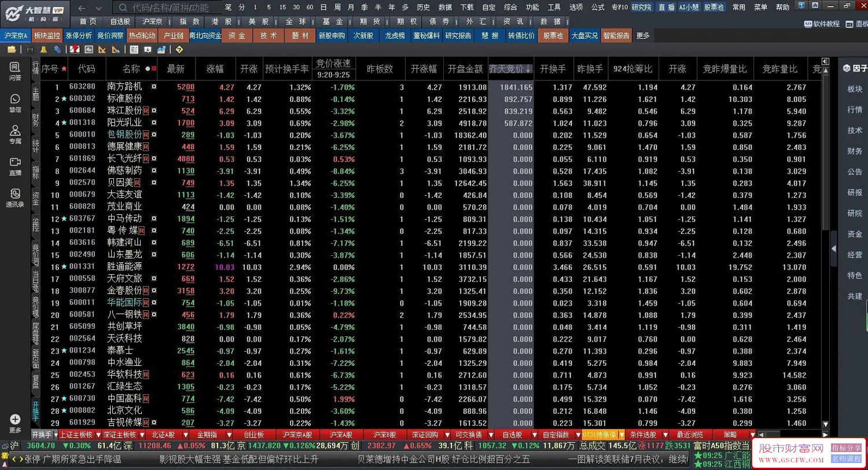Screen dimensions: 868x470
Task: Select the 自选股 top navigation tab
Action: pyautogui.click(x=120, y=21)
